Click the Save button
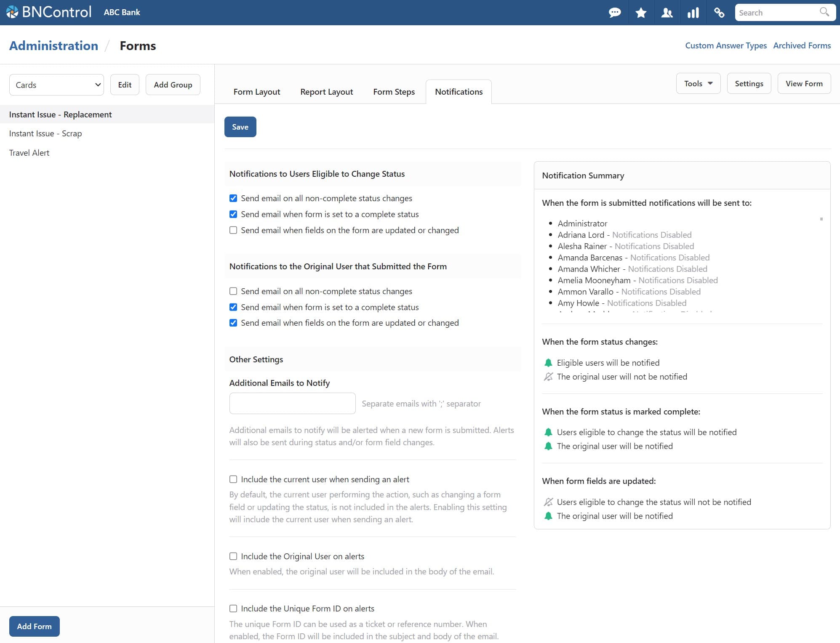Image resolution: width=840 pixels, height=643 pixels. pos(240,127)
